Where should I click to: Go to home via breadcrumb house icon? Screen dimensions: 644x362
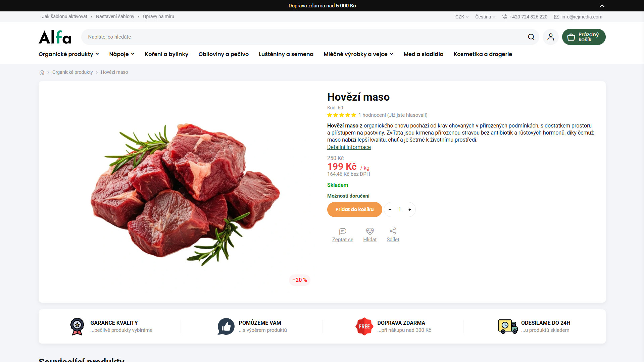(42, 72)
